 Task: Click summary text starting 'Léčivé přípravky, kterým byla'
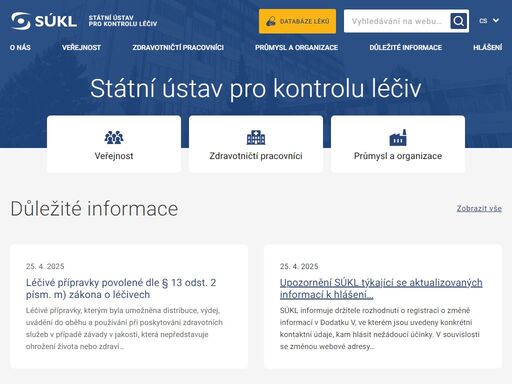click(124, 328)
